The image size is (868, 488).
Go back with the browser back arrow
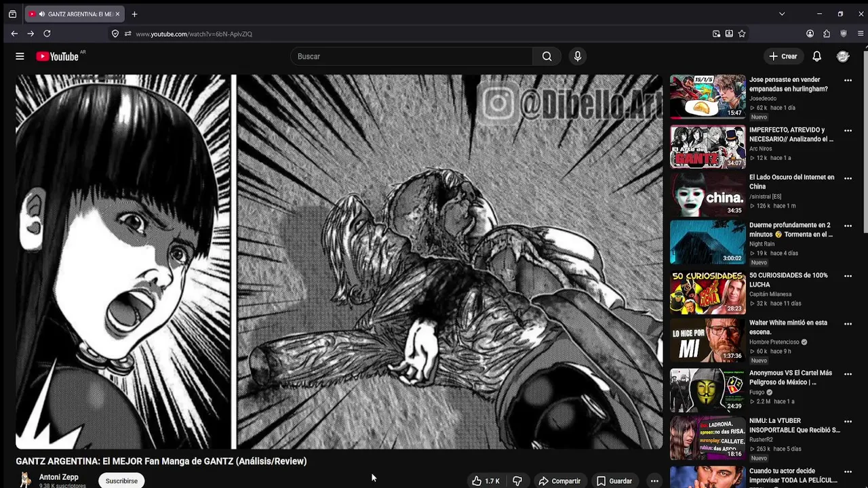[x=14, y=33]
